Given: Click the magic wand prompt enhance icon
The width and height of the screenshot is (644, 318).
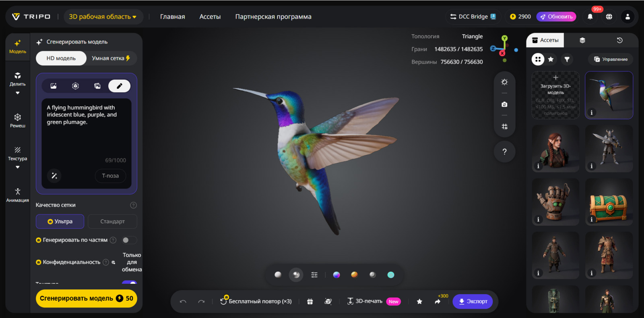Looking at the screenshot, I should click(x=54, y=176).
